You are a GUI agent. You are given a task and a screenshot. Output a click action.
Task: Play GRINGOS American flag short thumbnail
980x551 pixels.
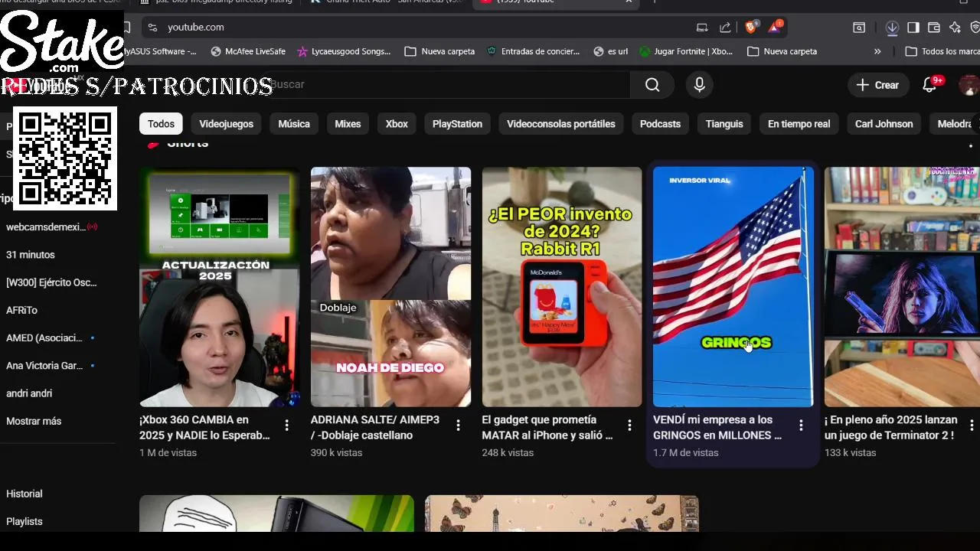click(733, 287)
